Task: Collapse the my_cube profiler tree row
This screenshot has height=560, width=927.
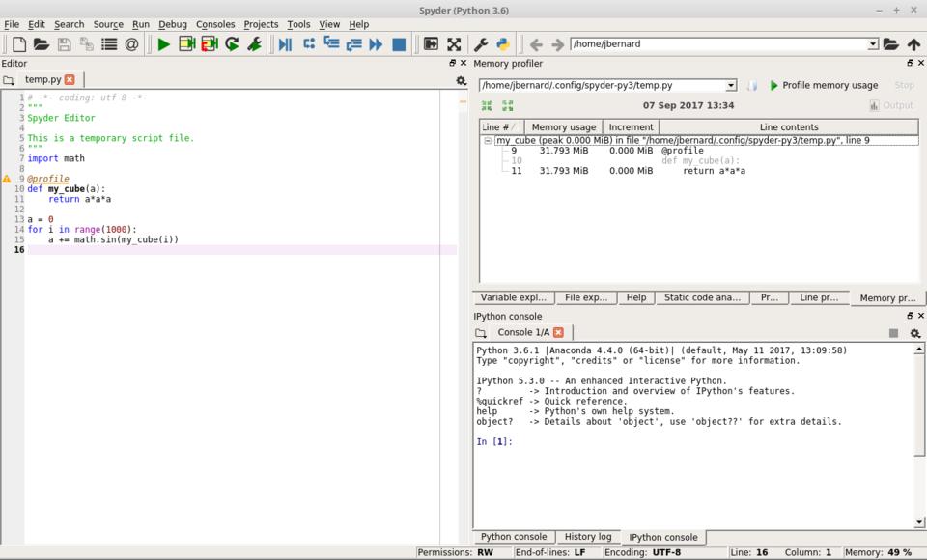Action: (488, 141)
